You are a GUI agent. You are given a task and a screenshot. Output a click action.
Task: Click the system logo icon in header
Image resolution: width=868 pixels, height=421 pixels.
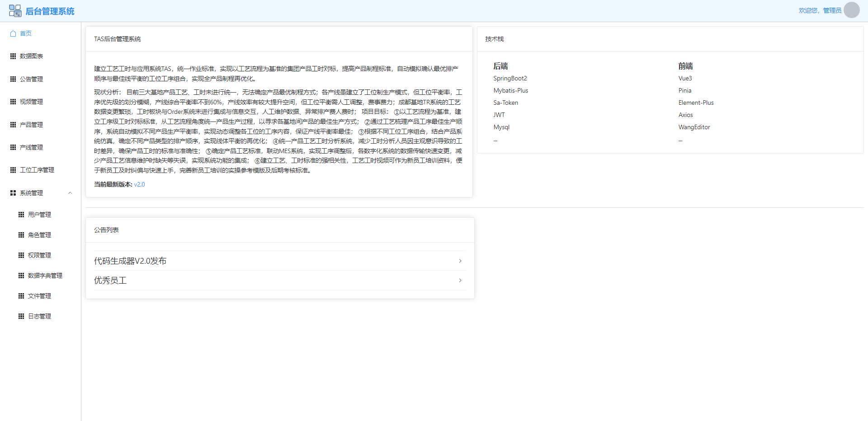point(15,11)
